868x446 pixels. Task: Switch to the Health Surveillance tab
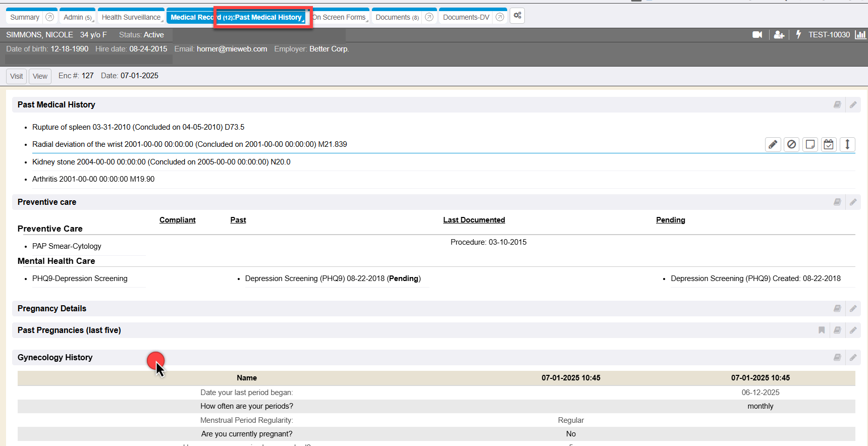[x=131, y=17]
